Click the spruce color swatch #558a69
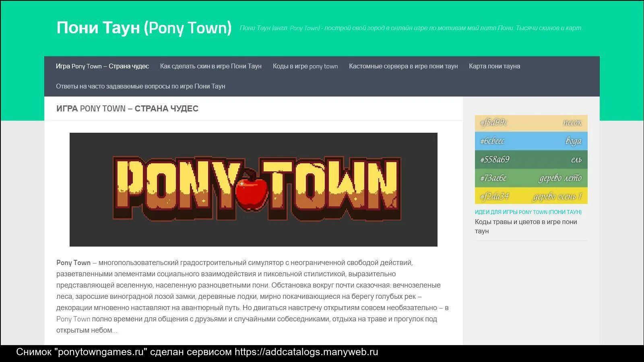The height and width of the screenshot is (362, 644). 531,159
